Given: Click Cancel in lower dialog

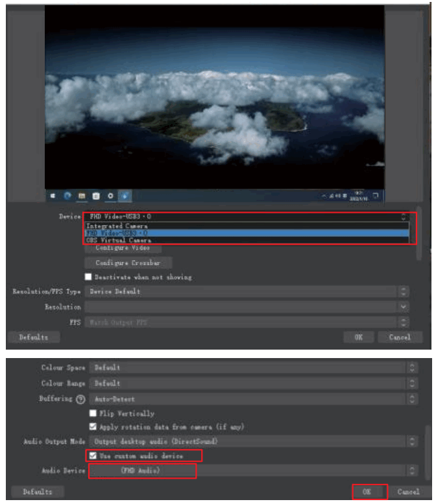Looking at the screenshot, I should tap(408, 492).
